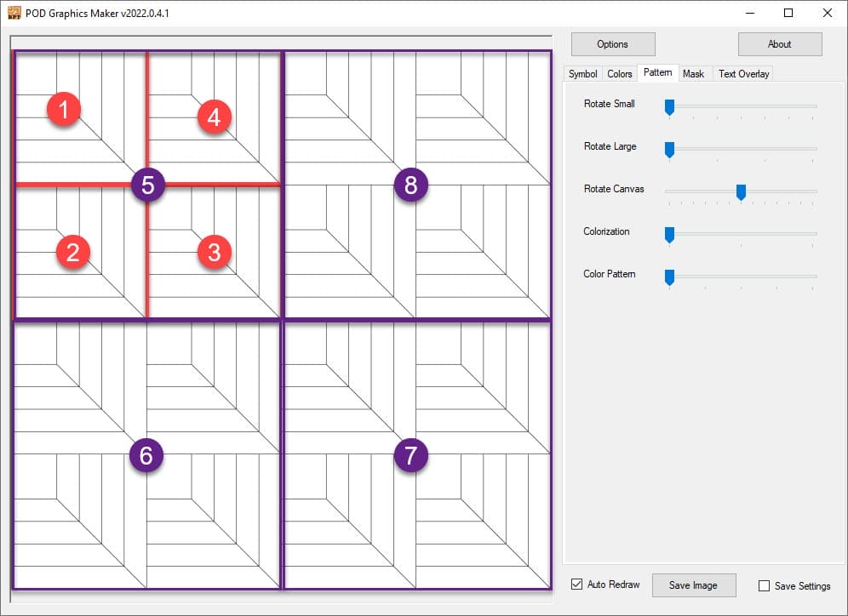The image size is (848, 616).
Task: Click the Options button
Action: 612,44
